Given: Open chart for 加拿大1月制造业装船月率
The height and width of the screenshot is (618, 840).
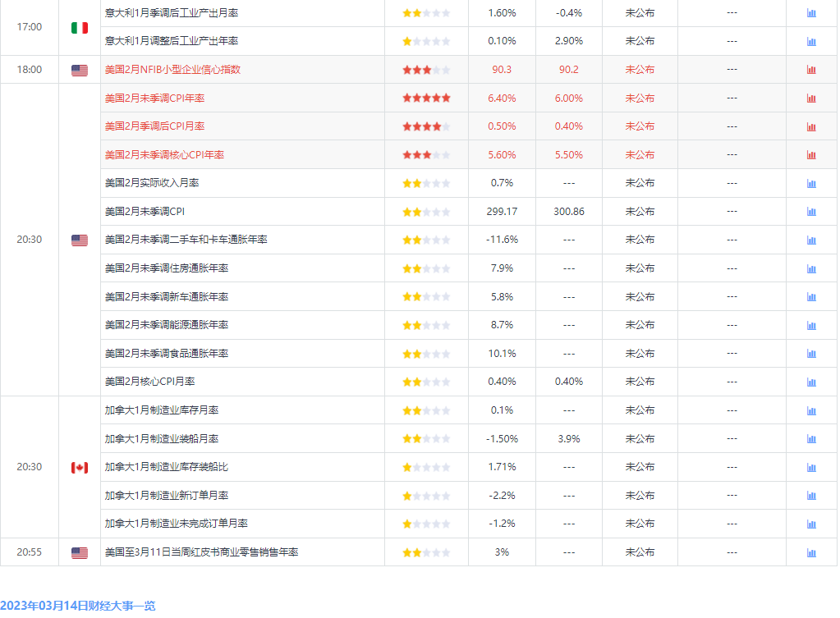Looking at the screenshot, I should [811, 438].
